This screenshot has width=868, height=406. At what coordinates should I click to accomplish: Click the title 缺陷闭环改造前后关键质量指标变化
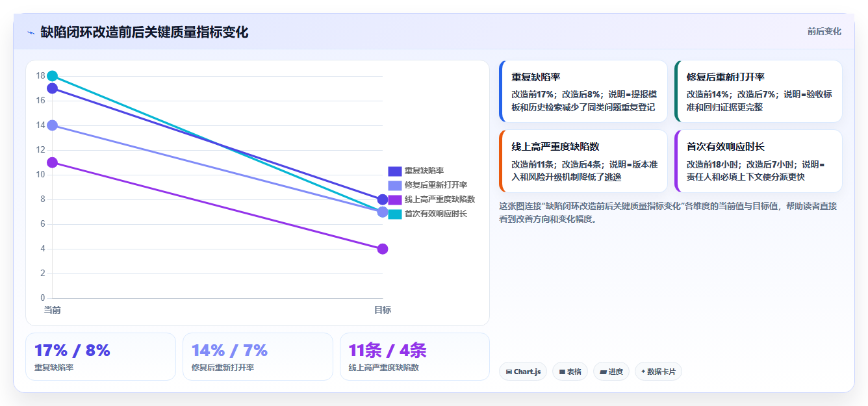point(144,32)
